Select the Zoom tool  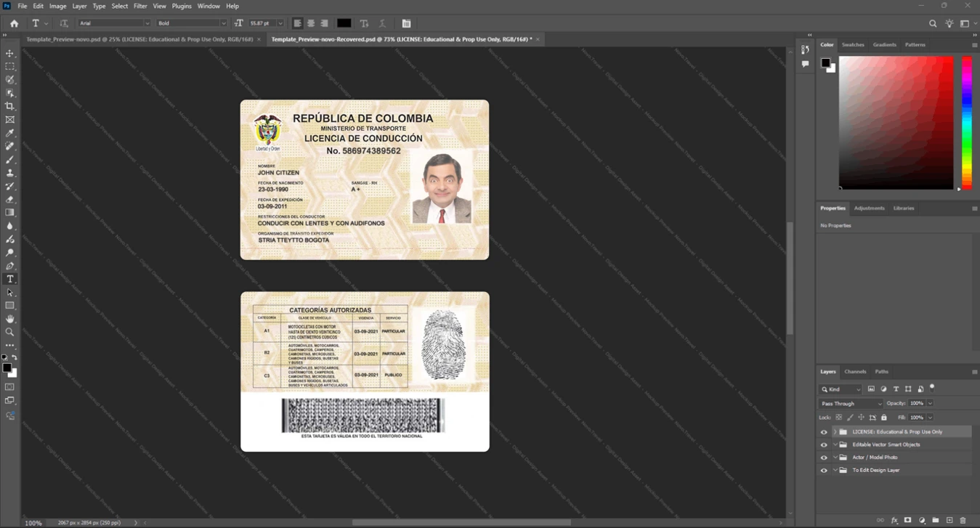10,332
